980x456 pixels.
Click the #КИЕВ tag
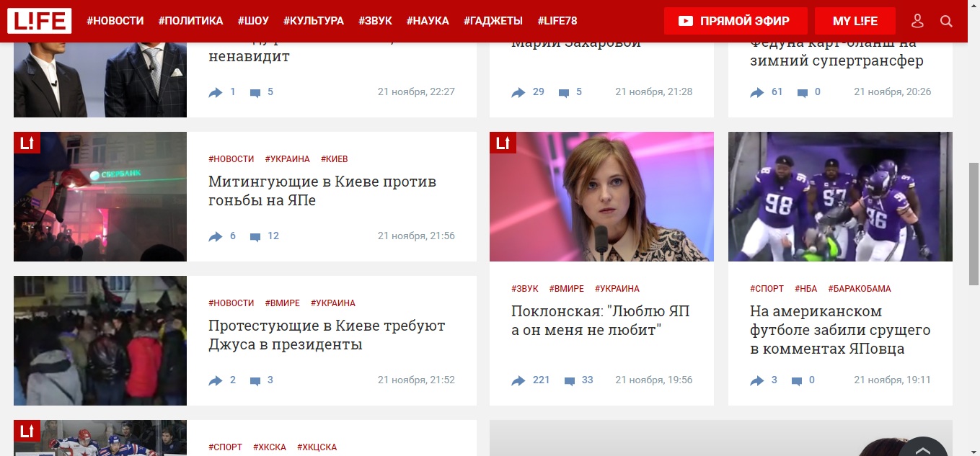[x=335, y=159]
